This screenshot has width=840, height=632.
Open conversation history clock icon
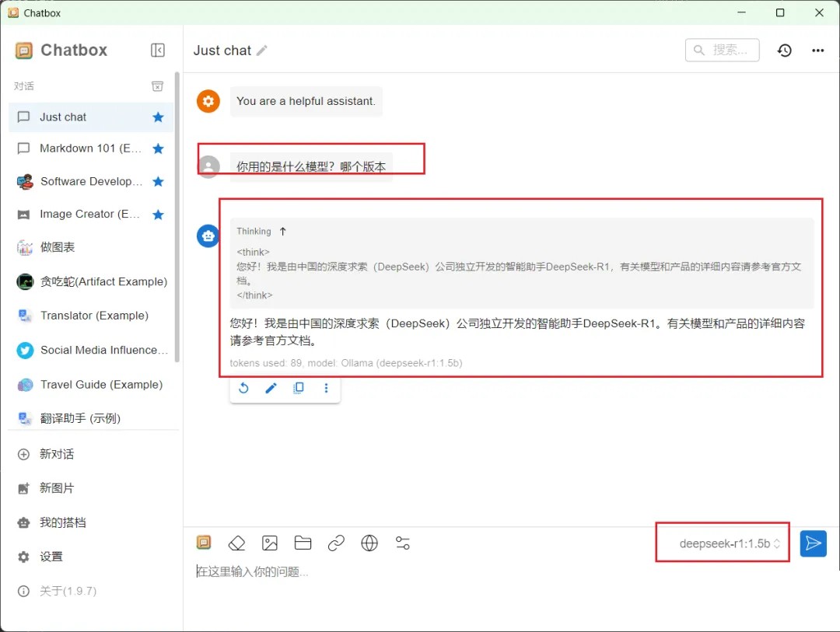pos(784,51)
